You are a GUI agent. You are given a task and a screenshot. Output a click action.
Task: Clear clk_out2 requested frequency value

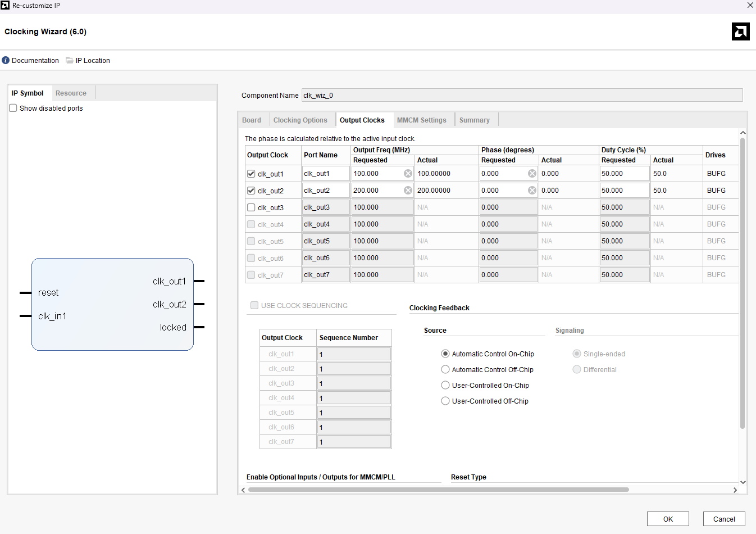coord(408,191)
